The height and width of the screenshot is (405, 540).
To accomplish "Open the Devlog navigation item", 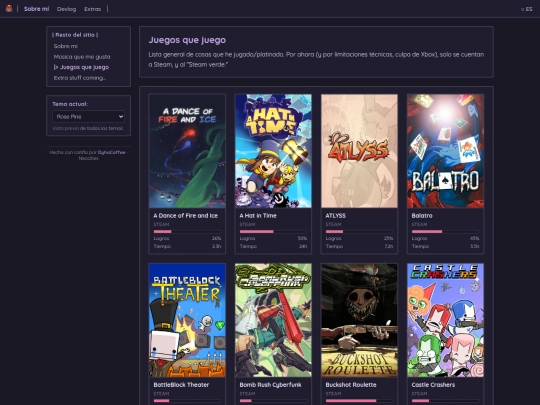I will (66, 9).
